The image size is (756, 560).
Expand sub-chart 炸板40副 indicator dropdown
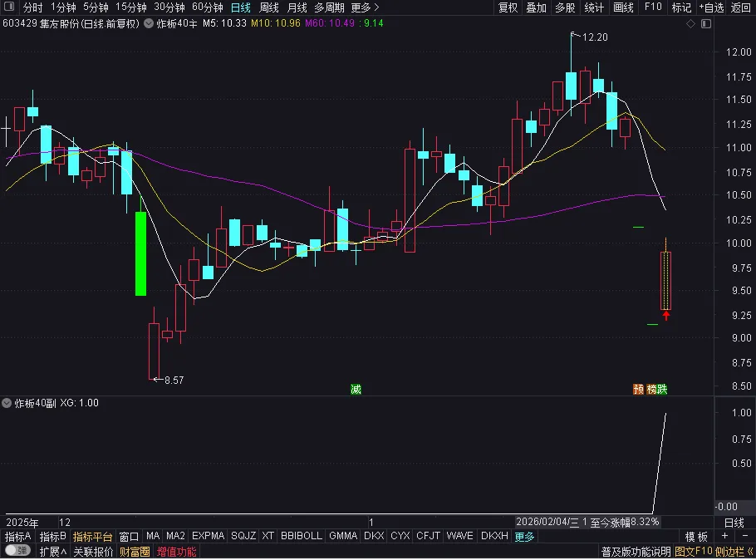coord(7,403)
